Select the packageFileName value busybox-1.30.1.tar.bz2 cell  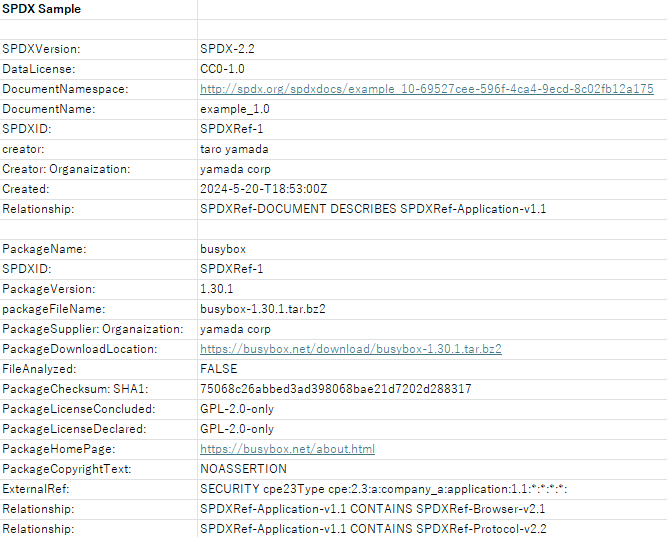coord(262,309)
